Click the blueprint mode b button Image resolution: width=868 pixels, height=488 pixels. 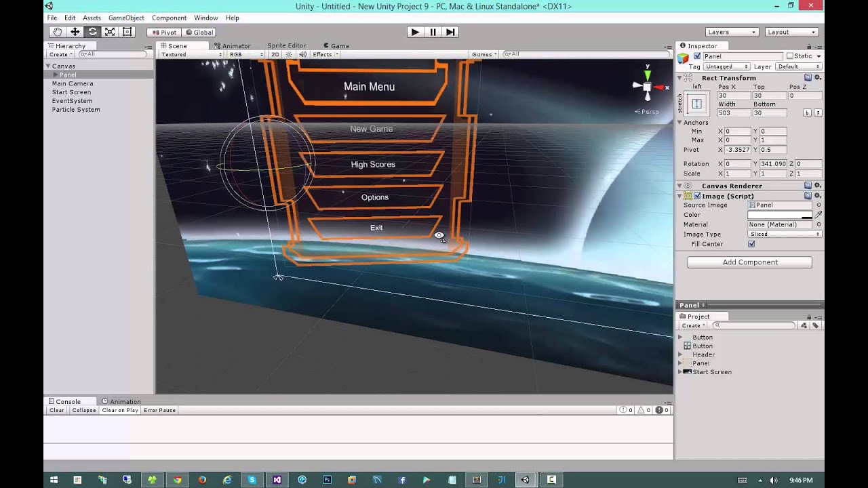pyautogui.click(x=808, y=113)
